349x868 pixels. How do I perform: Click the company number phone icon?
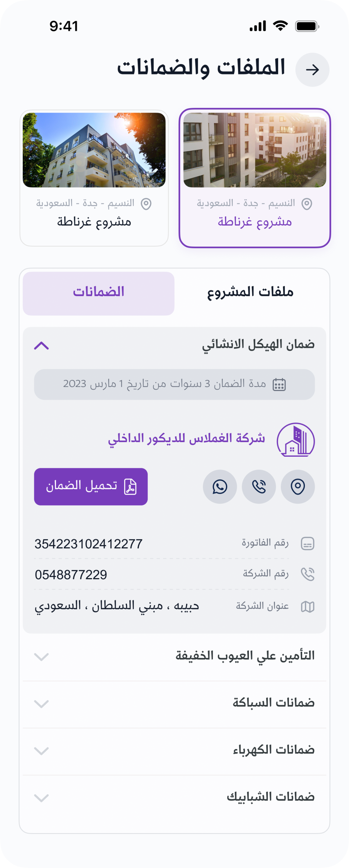[308, 574]
